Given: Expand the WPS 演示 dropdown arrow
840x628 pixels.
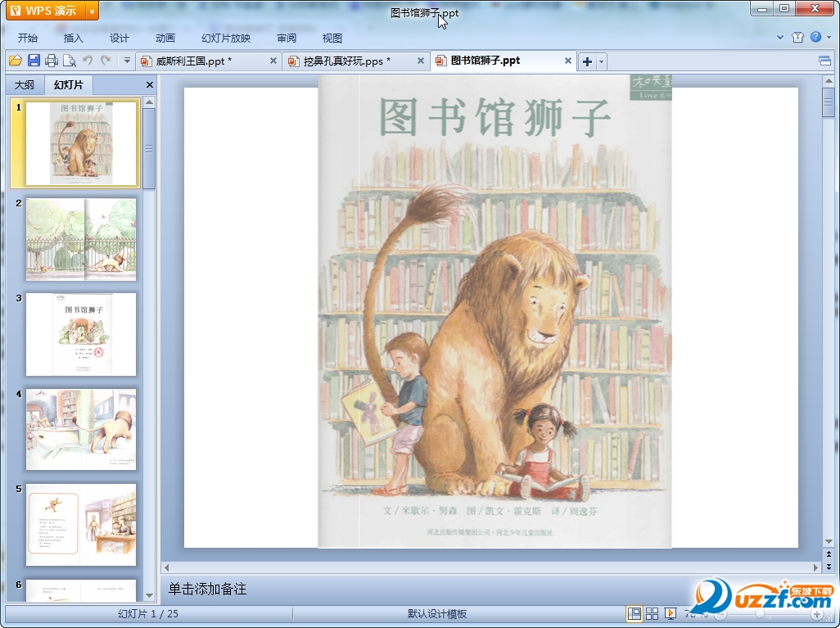Looking at the screenshot, I should point(93,11).
